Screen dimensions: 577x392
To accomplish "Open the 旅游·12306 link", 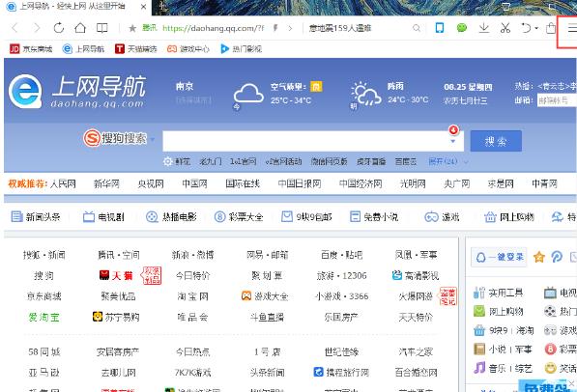I will 341,275.
